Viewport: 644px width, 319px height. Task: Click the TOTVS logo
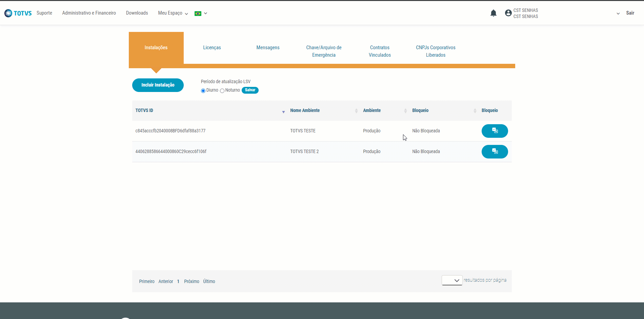18,13
